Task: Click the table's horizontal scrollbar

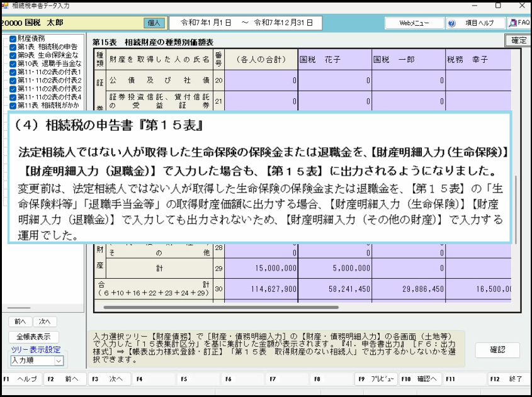Action: coord(221,308)
